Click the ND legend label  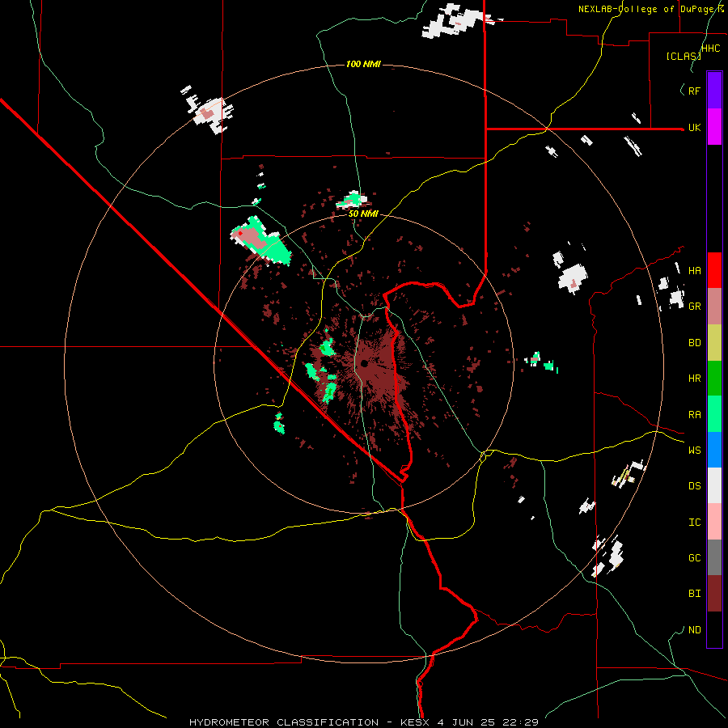click(694, 630)
